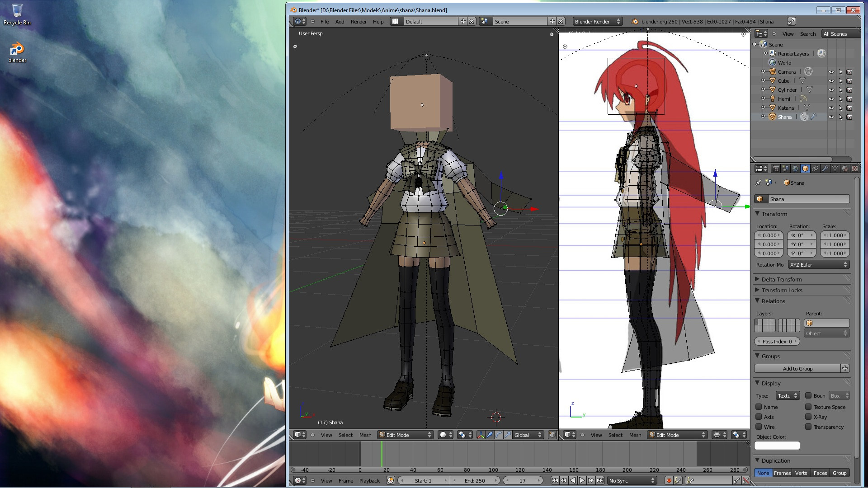
Task: Open the Edit Mode dropdown in left viewport
Action: pos(406,435)
